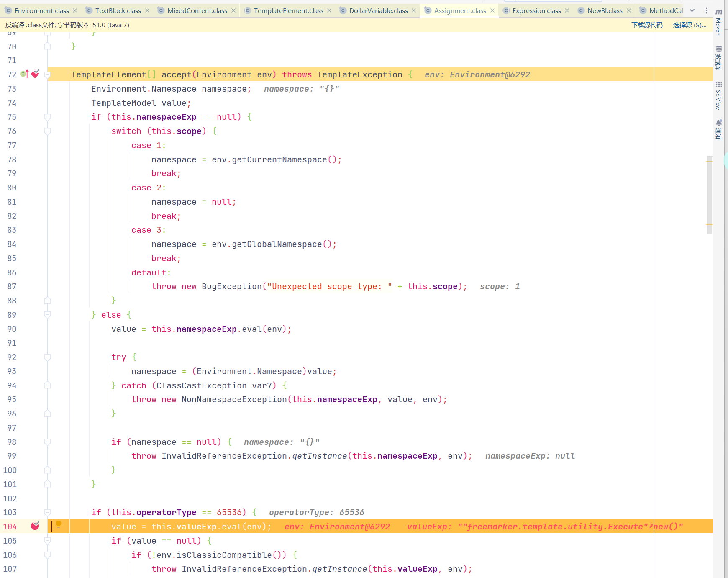This screenshot has width=728, height=578.
Task: Open the Maven tool window
Action: [719, 22]
